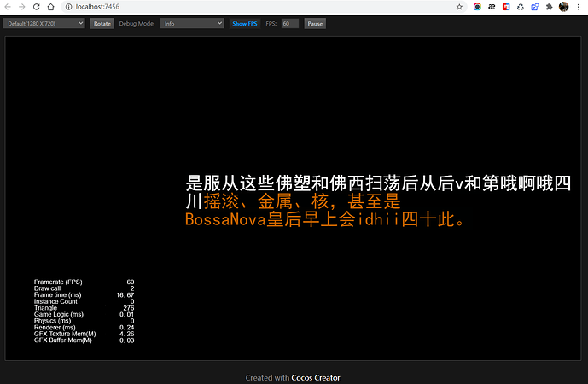
Task: Click the localhost:7456 address bar
Action: 263,7
